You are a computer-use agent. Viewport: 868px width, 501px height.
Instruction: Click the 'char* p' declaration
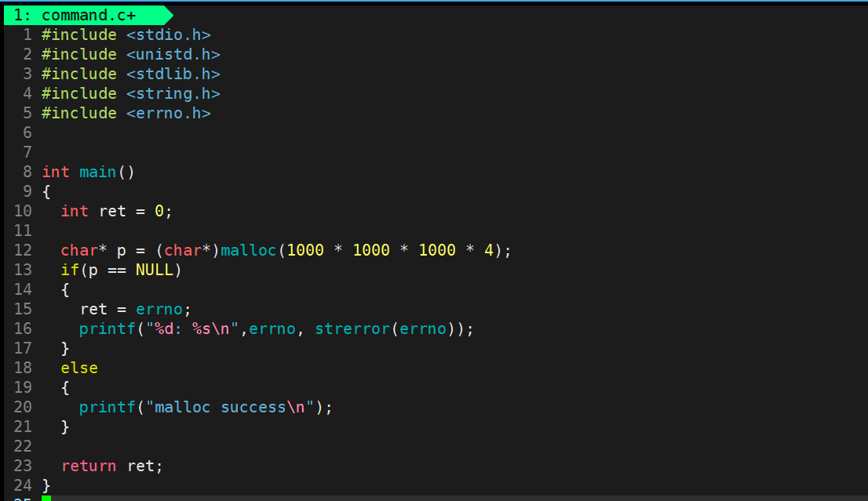[93, 251]
